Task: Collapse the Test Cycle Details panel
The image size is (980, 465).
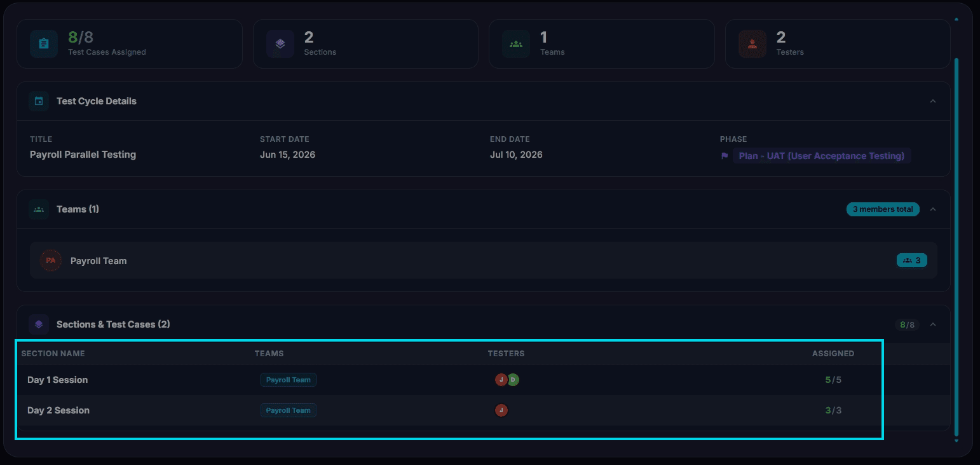Action: (933, 101)
